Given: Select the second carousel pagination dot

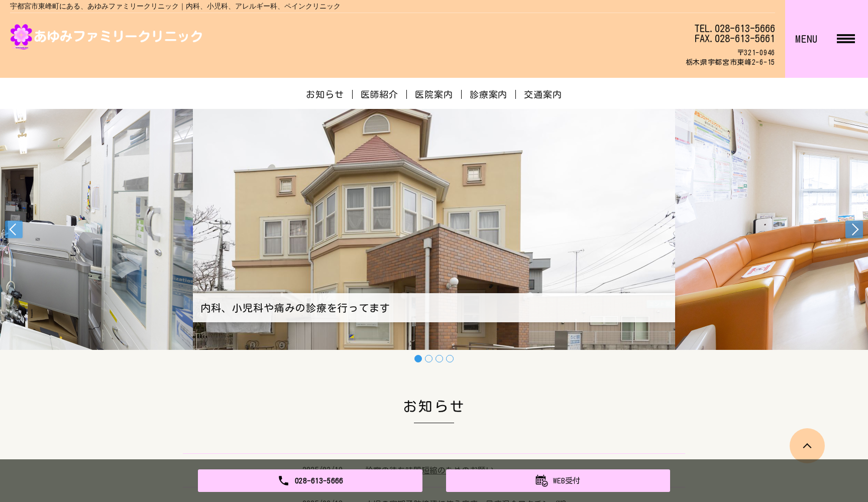Looking at the screenshot, I should click(428, 358).
